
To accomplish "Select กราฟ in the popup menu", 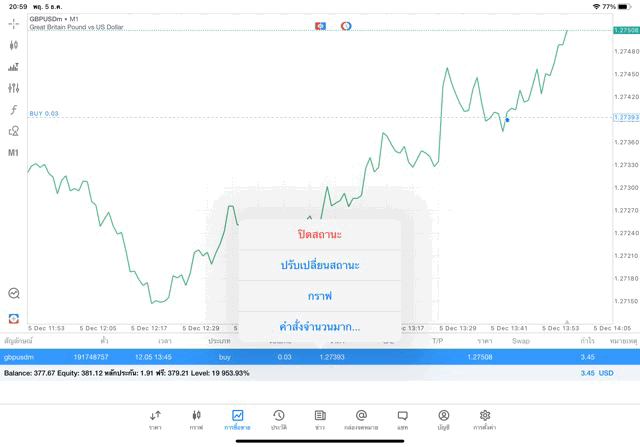I will [x=319, y=296].
